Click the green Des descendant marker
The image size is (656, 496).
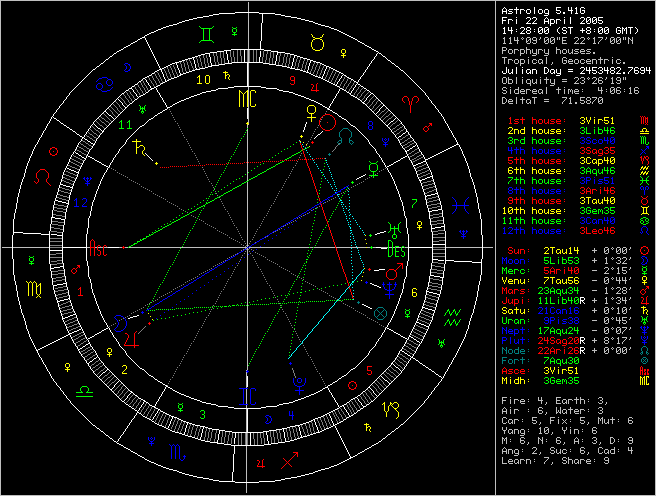click(395, 249)
